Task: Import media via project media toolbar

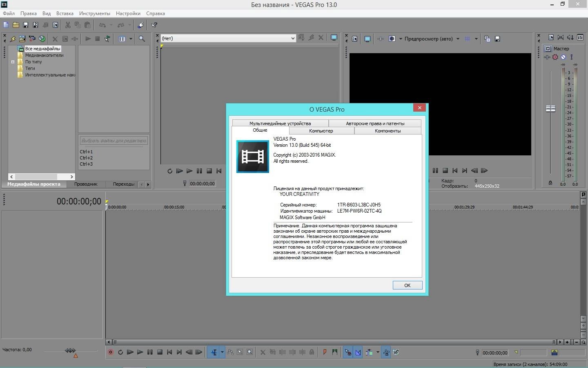Action: pyautogui.click(x=22, y=39)
